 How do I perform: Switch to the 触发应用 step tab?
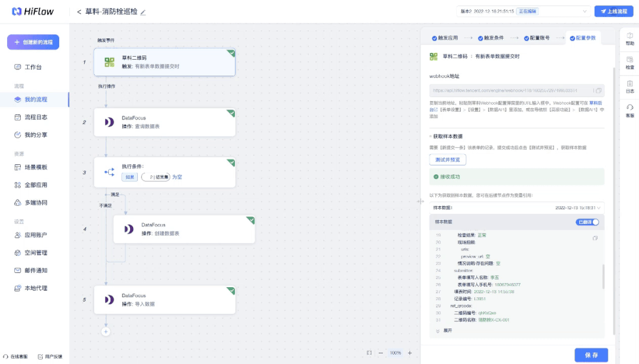pyautogui.click(x=445, y=38)
